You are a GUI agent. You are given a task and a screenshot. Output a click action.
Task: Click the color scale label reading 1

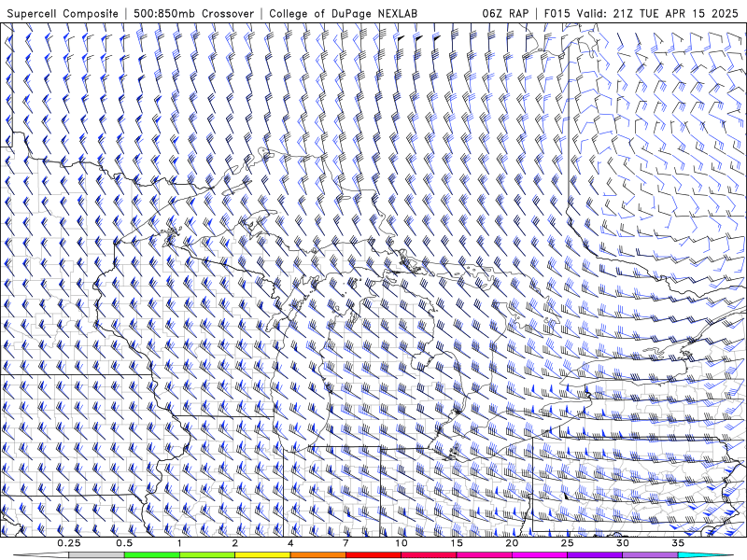(179, 543)
